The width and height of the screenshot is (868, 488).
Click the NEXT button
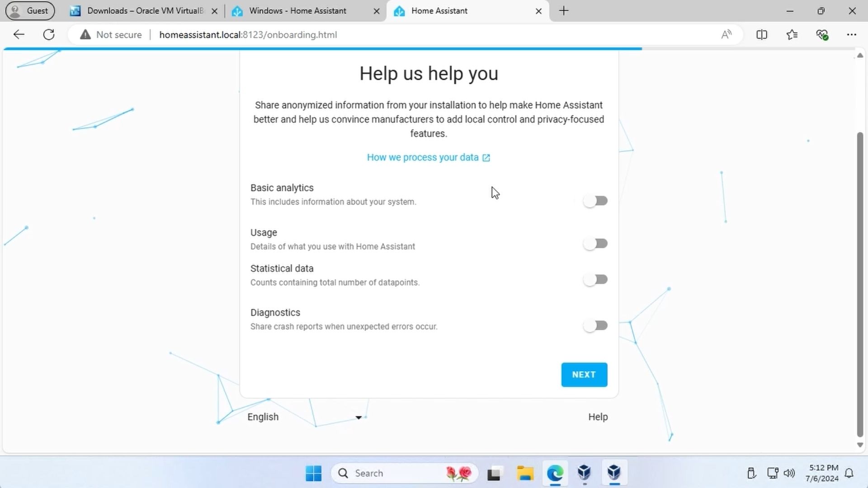click(x=584, y=374)
